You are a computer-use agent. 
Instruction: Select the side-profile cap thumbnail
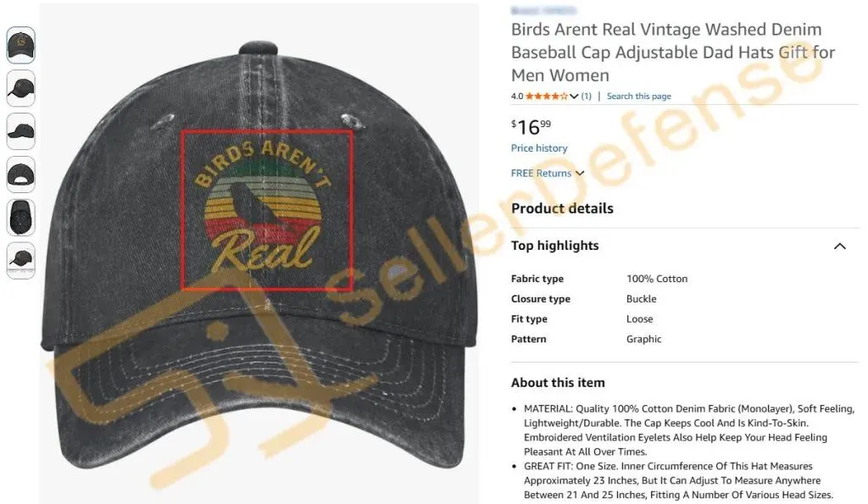coord(20,131)
